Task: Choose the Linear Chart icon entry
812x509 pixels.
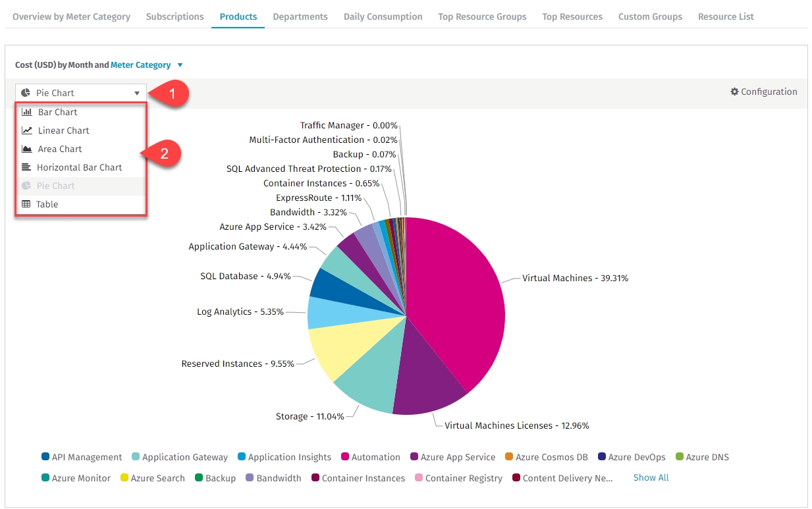Action: pyautogui.click(x=26, y=130)
